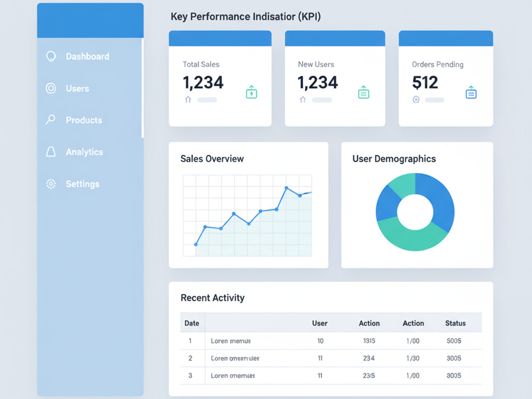Click the action value 1/30
This screenshot has height=399, width=532.
pyautogui.click(x=413, y=358)
